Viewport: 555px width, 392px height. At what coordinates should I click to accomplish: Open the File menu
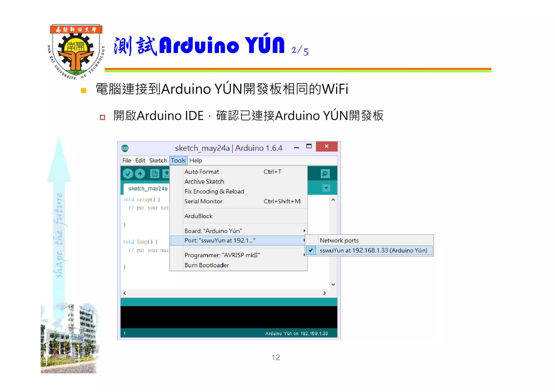[127, 161]
